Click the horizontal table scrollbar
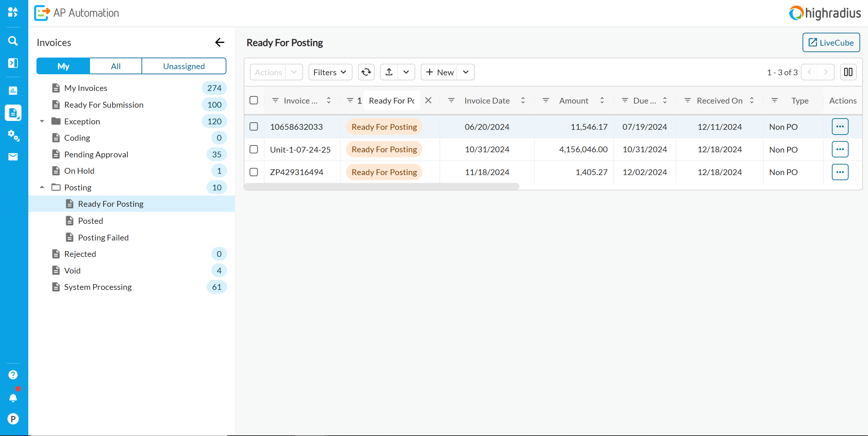Screen dimensions: 868x436 coord(382,186)
